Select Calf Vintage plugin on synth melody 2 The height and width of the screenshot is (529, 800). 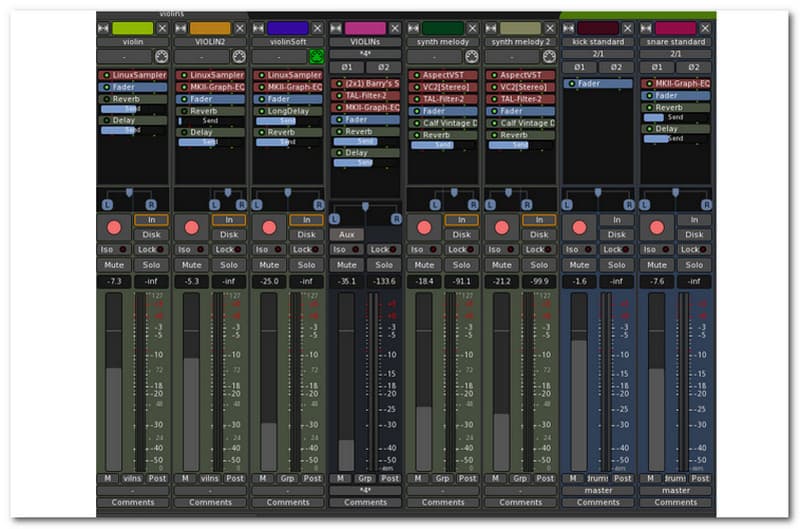520,123
